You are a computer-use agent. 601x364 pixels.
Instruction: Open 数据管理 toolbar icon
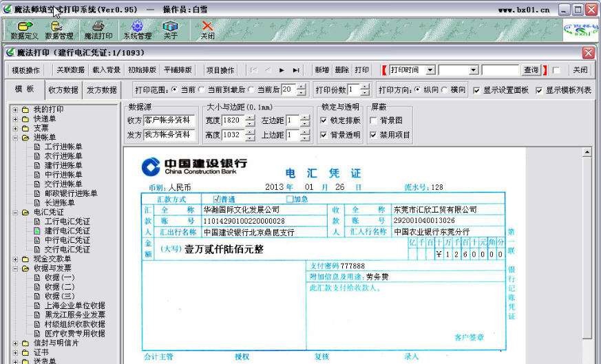tap(59, 30)
